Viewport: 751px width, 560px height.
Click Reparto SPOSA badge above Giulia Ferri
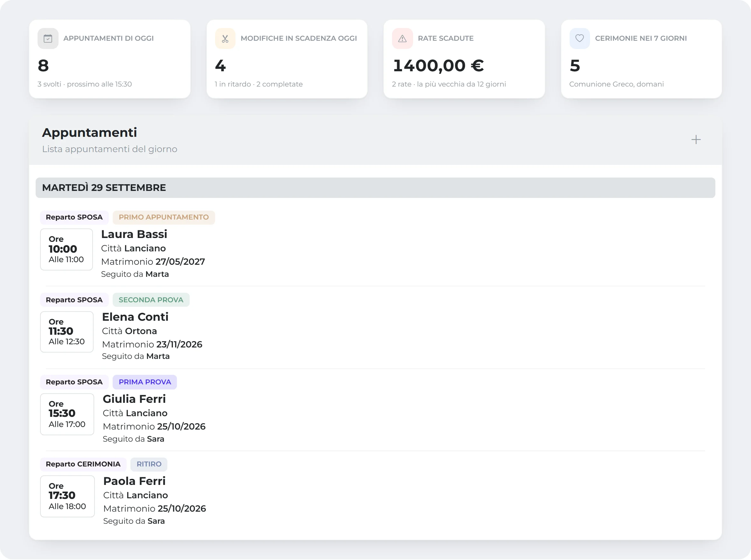pos(74,382)
